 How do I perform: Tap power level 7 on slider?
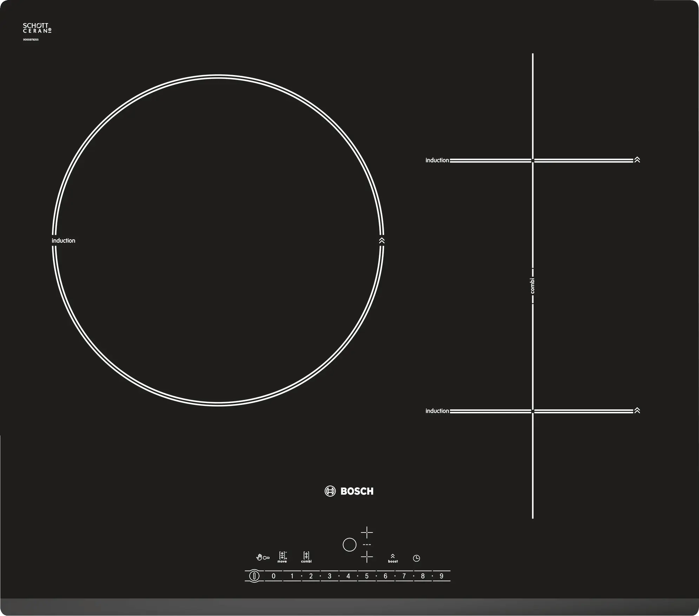404,576
